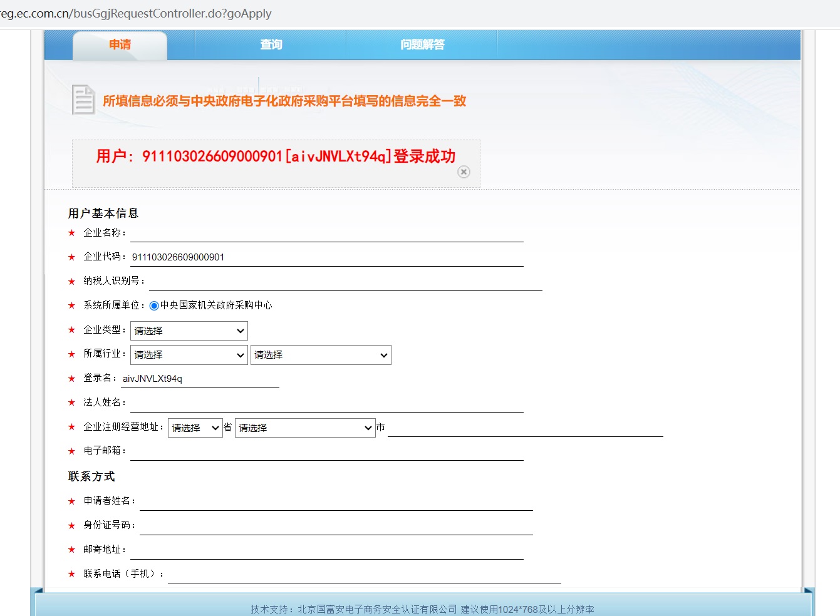Close the login success notification
Image resolution: width=840 pixels, height=616 pixels.
pyautogui.click(x=464, y=172)
